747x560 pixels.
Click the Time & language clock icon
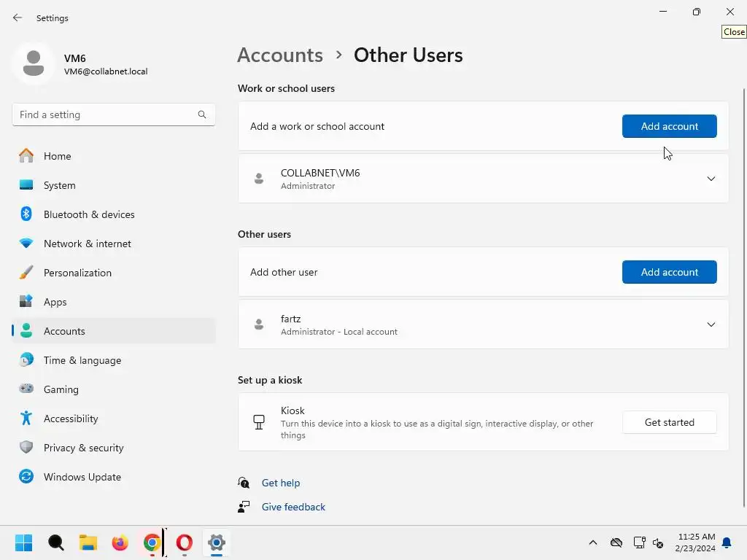[26, 360]
